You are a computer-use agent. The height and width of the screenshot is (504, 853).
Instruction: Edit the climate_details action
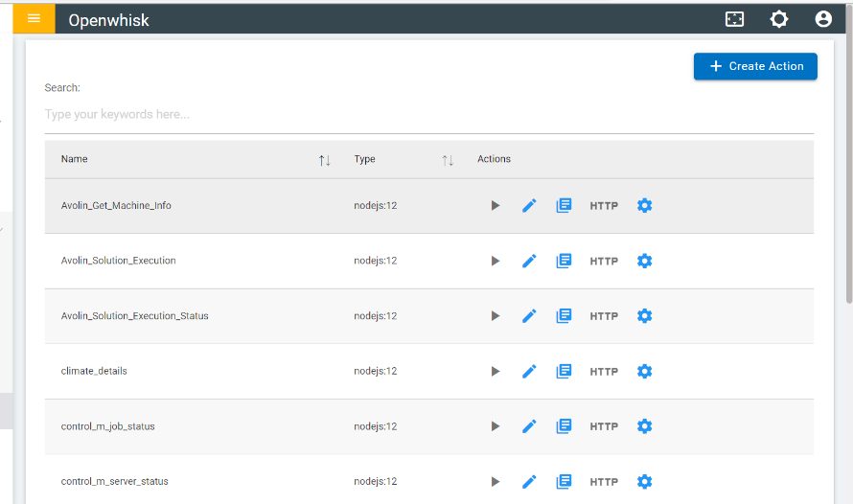pyautogui.click(x=529, y=371)
